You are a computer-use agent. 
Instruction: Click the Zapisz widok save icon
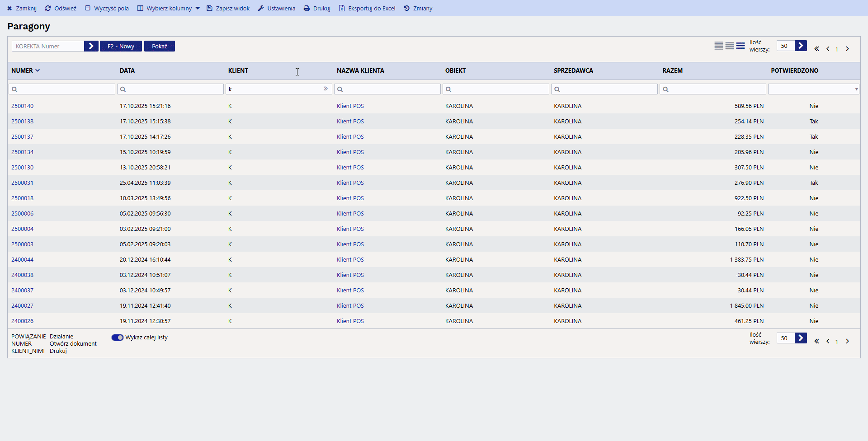click(210, 8)
